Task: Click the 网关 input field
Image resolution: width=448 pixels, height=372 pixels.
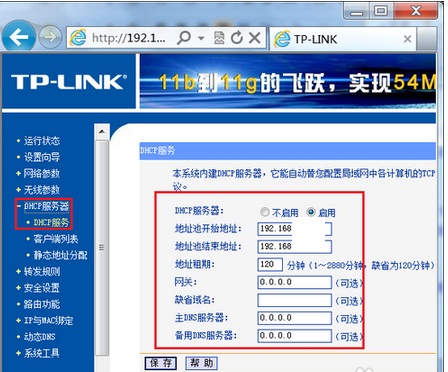Action: [x=295, y=282]
